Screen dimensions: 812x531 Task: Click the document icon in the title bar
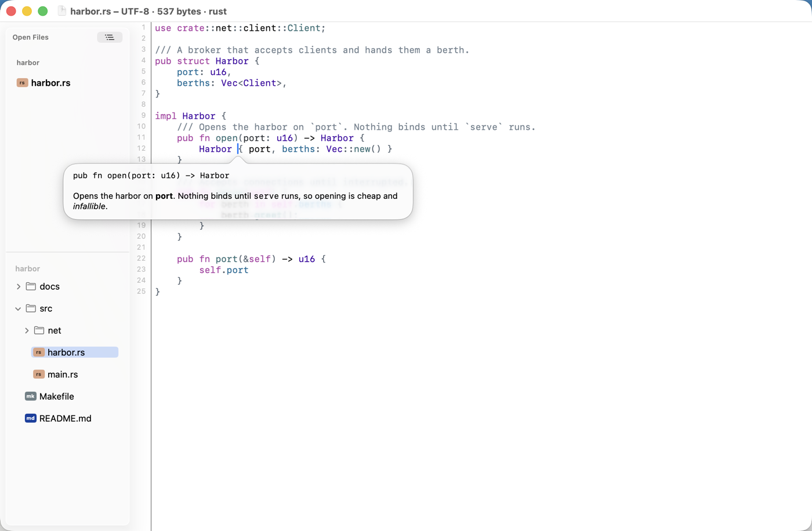click(x=61, y=11)
